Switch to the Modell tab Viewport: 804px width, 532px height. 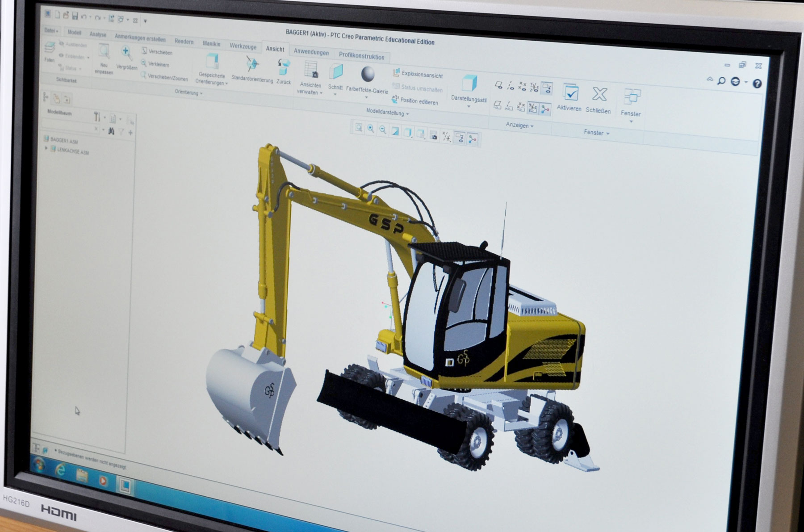pyautogui.click(x=74, y=33)
